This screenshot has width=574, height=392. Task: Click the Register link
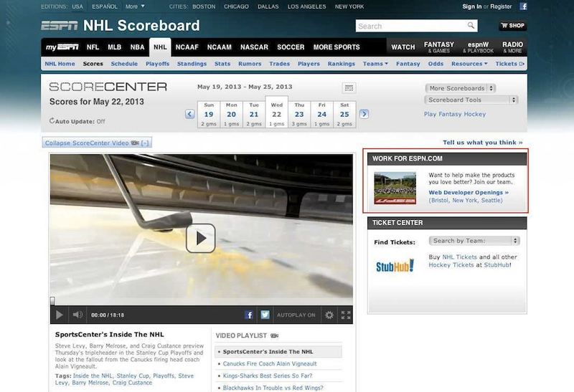[501, 6]
